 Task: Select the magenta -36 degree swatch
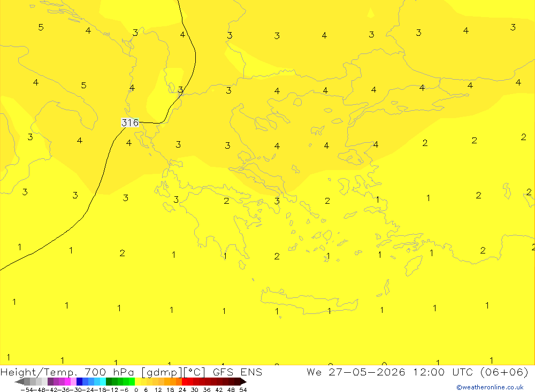point(67,382)
